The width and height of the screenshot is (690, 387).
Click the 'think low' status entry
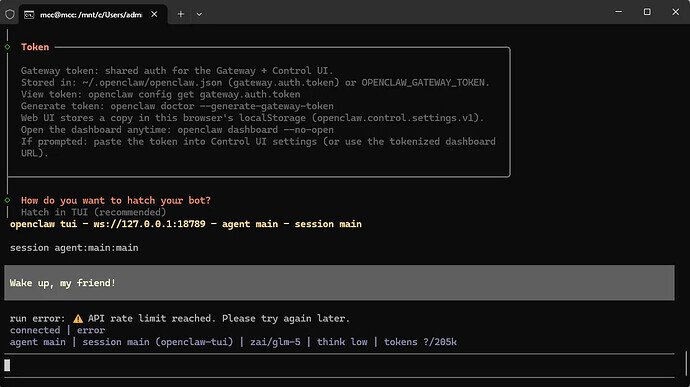click(342, 342)
